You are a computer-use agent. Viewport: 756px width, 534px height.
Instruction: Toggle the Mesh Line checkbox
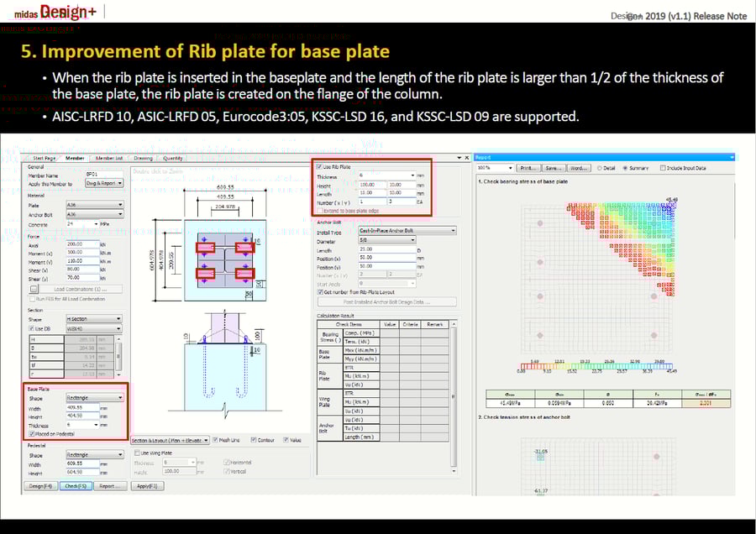coord(215,440)
